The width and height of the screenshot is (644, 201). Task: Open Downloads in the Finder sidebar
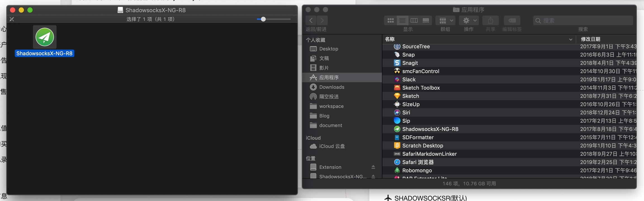[x=332, y=87]
